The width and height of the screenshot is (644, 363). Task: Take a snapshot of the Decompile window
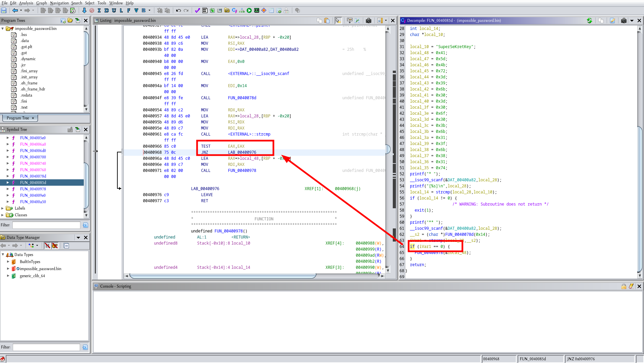(623, 21)
